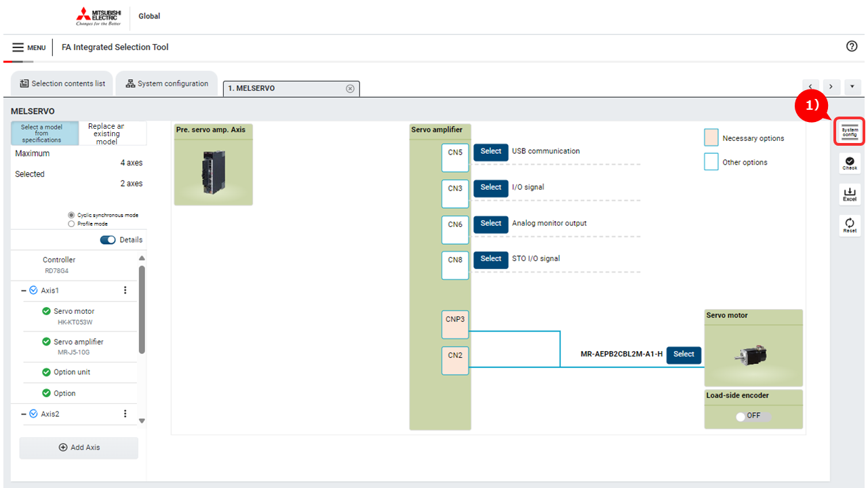Screen dimensions: 868x488
Task: Open the System config view
Action: pos(850,131)
